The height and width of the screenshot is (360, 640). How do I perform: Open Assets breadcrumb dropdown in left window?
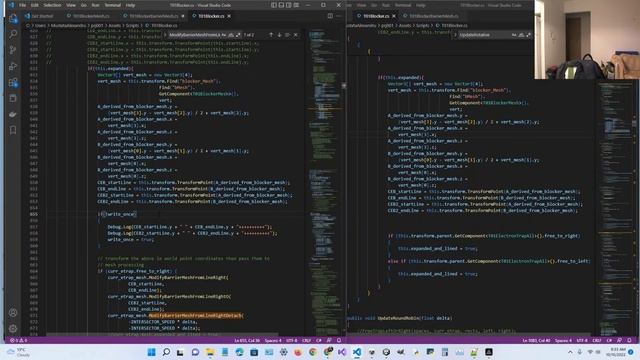(x=114, y=25)
